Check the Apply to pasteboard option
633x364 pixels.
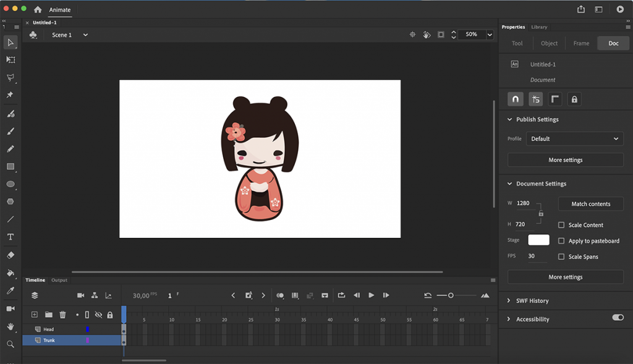tap(561, 241)
